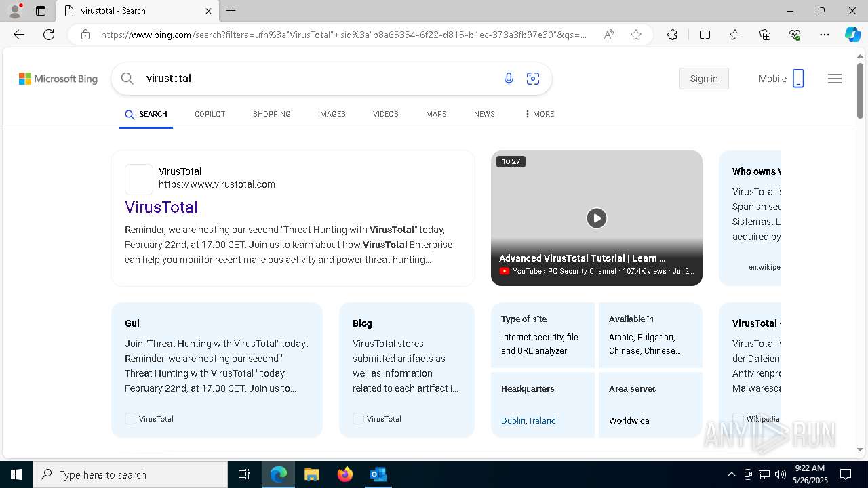This screenshot has height=488, width=868.
Task: Open the Extensions puzzle icon
Action: 672,35
